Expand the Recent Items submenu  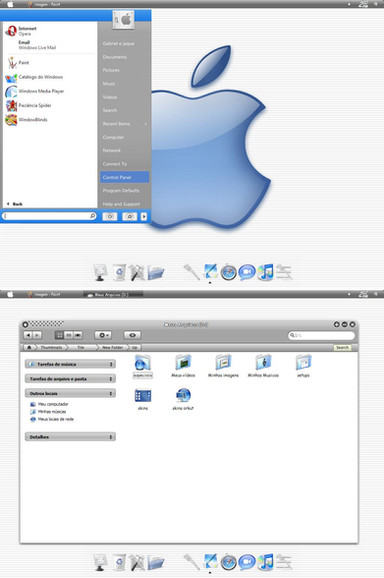coord(125,124)
